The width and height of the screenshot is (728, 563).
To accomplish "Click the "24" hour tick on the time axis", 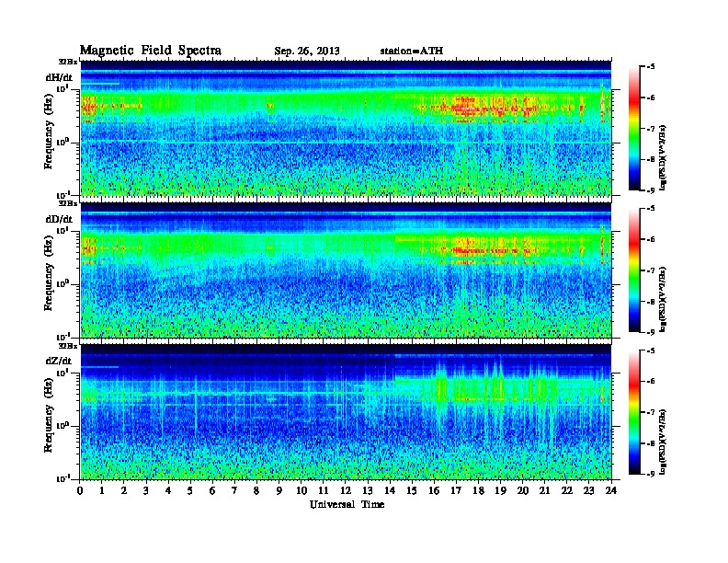I will coord(611,490).
